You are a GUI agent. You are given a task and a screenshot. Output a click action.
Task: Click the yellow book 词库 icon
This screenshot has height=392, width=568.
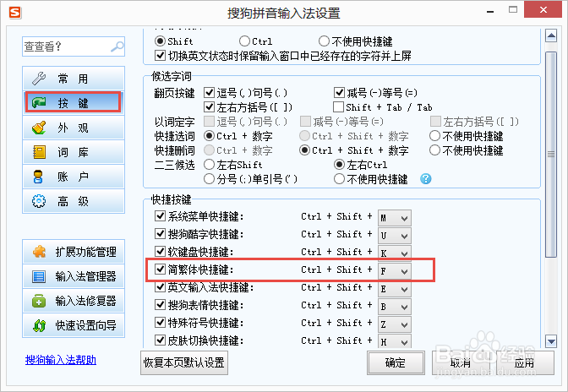click(39, 152)
